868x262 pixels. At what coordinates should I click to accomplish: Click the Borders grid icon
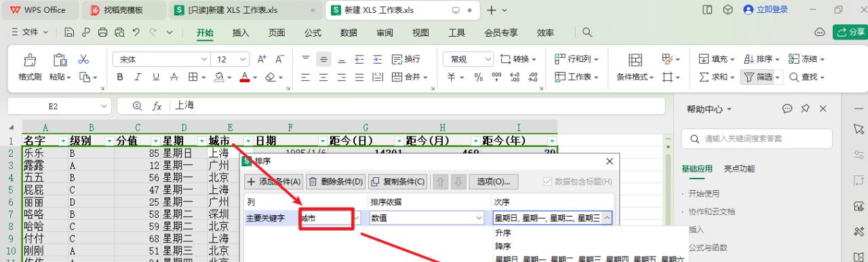click(193, 77)
